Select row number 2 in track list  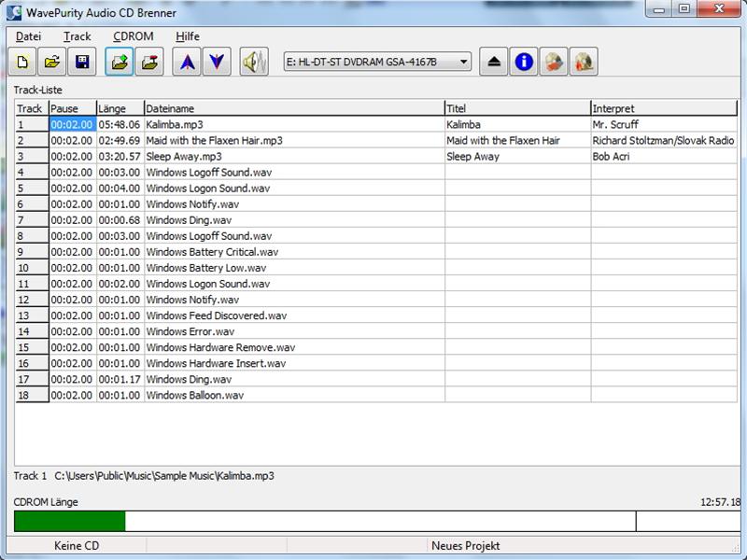point(33,141)
